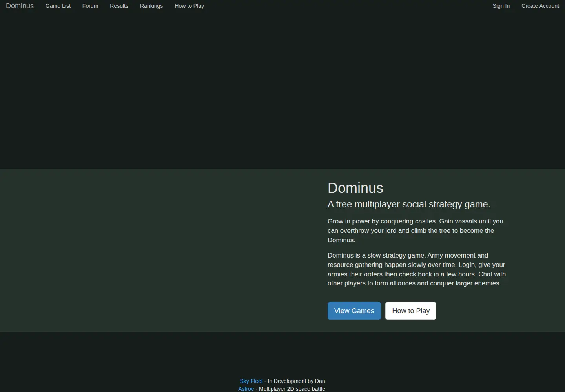565x392 pixels.
Task: Click paragraph starting 'Grow in power by conquering'
Action: point(416,230)
